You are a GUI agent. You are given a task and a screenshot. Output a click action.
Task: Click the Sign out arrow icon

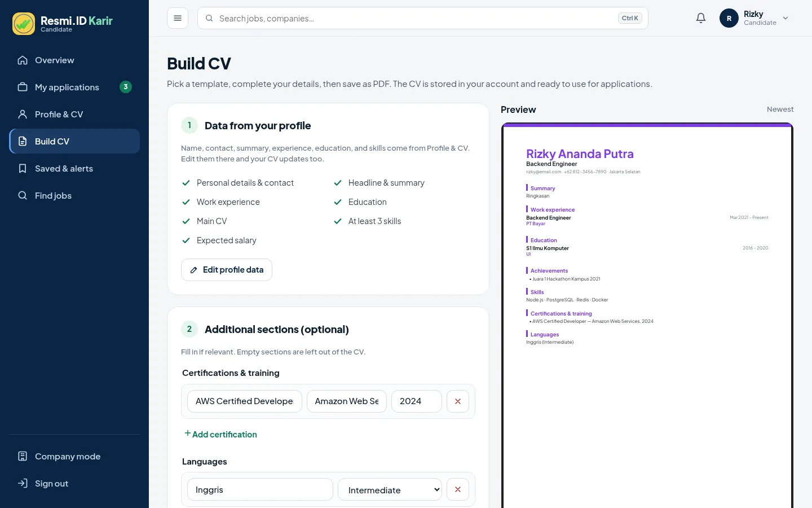click(x=23, y=483)
